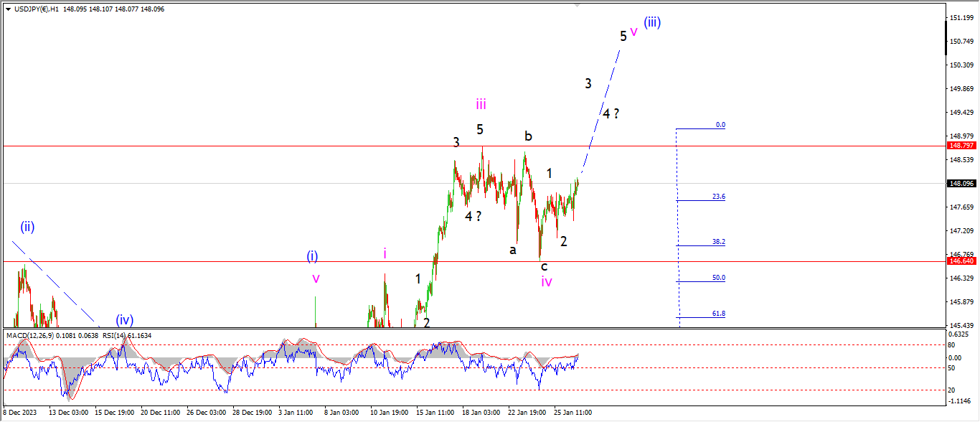Select the red 146.640 price level tag

961,262
